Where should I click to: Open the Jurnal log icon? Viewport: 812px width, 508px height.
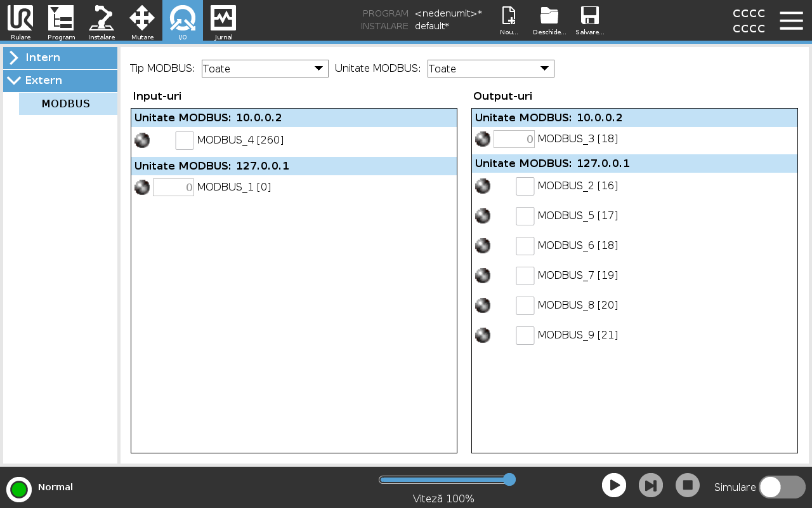pos(223,20)
